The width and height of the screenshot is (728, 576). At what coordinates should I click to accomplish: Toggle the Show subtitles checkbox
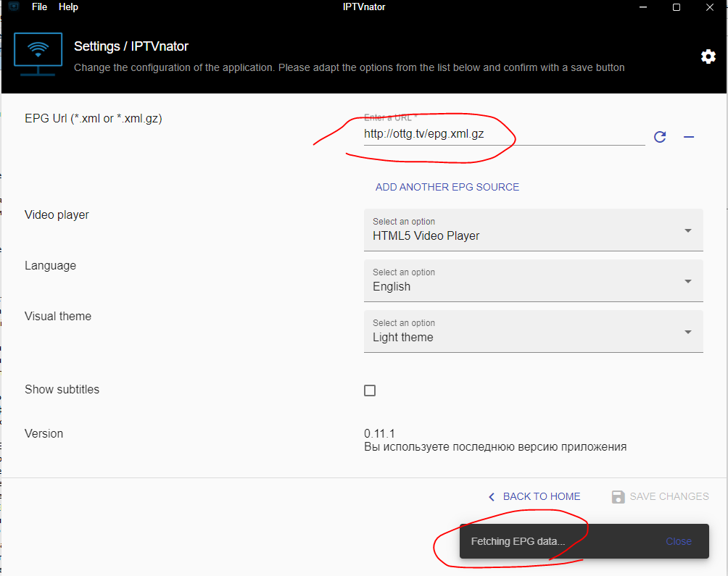pos(370,391)
